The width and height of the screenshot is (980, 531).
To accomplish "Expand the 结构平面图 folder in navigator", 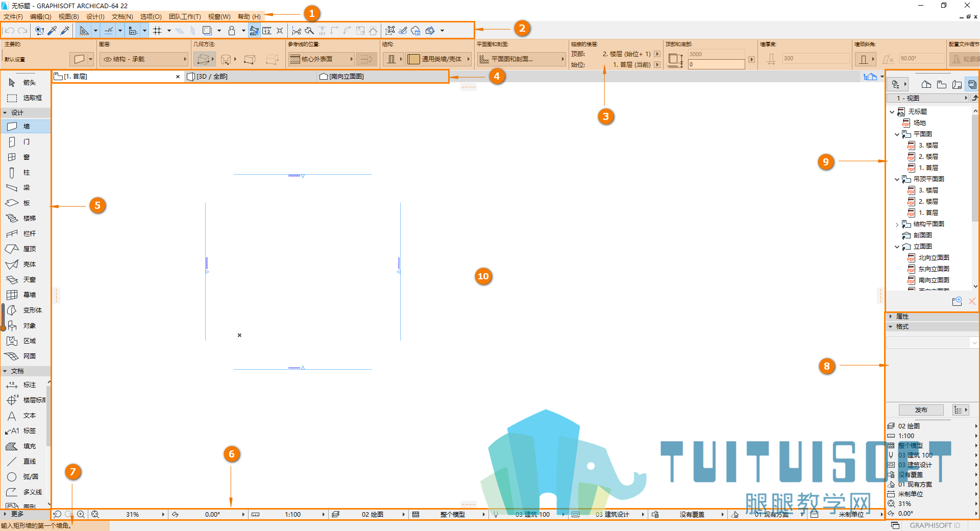I will click(897, 224).
